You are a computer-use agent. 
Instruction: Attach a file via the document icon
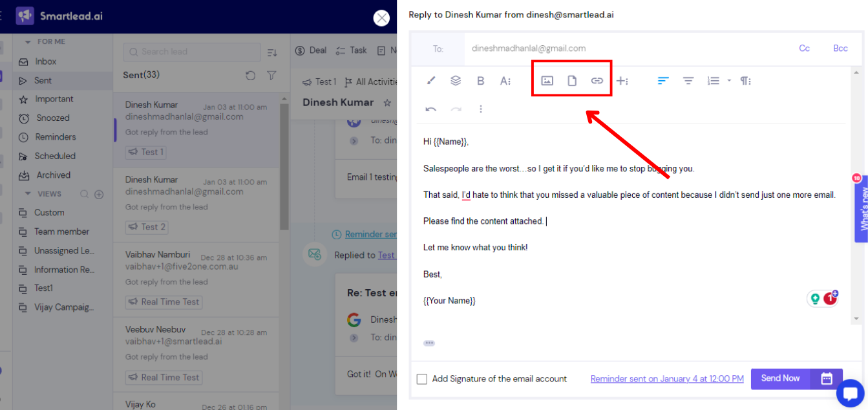point(571,80)
